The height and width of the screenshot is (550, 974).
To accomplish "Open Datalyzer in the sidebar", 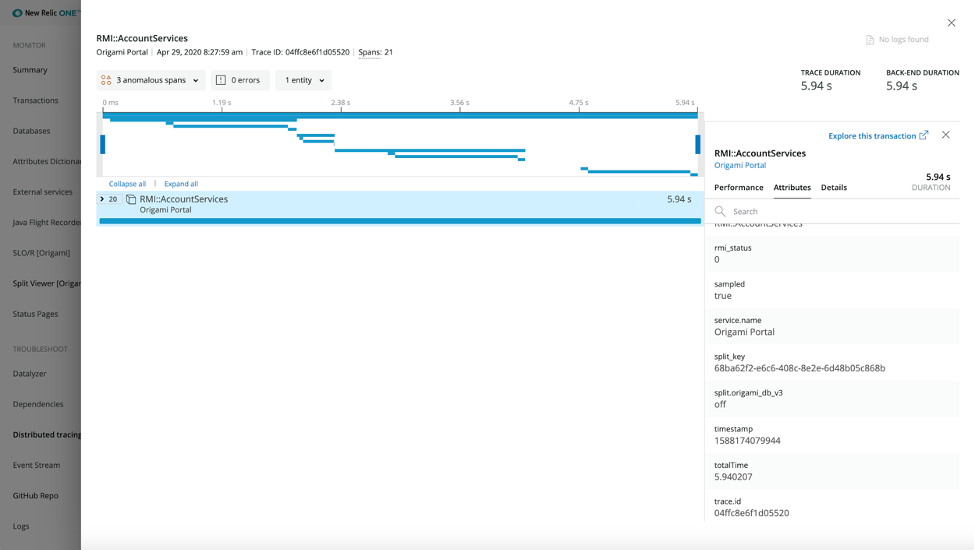I will pos(29,374).
